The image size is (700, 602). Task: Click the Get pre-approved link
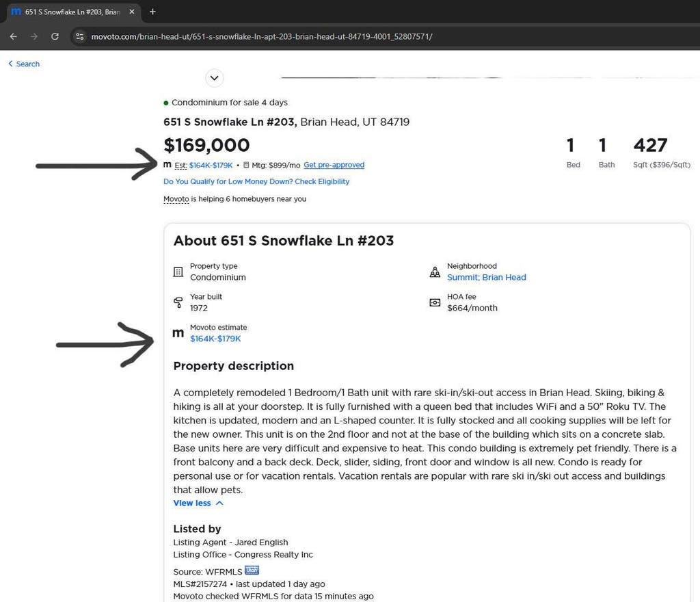tap(334, 165)
